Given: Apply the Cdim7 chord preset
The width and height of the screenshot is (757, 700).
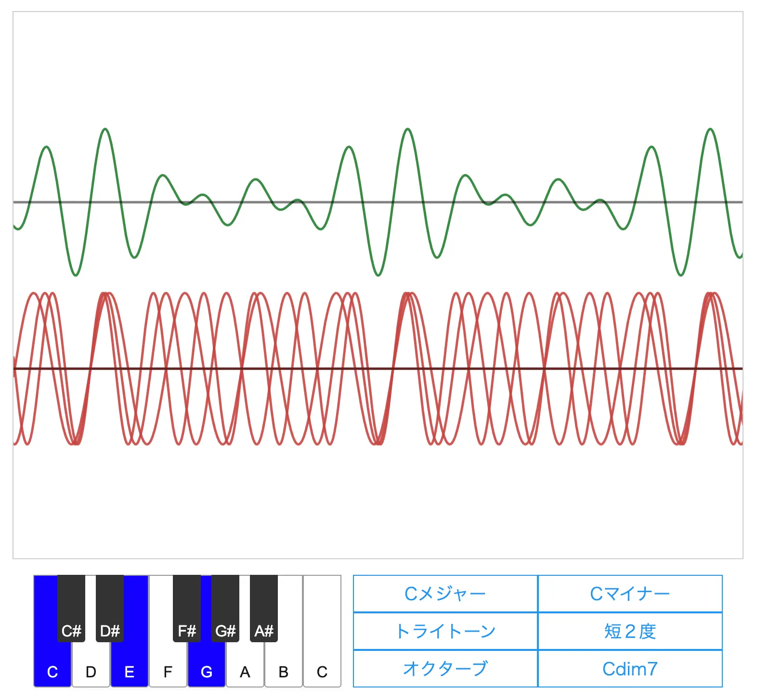Looking at the screenshot, I should tap(630, 669).
